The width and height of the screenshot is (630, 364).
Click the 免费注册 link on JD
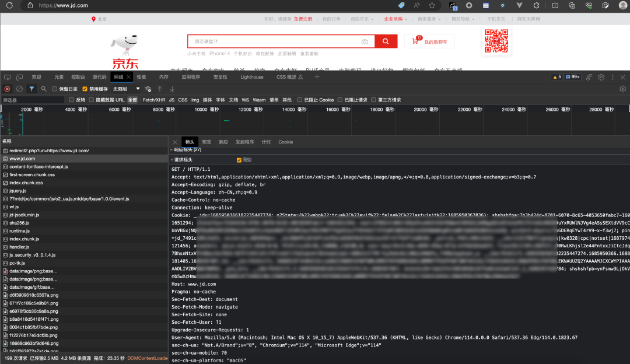point(303,19)
